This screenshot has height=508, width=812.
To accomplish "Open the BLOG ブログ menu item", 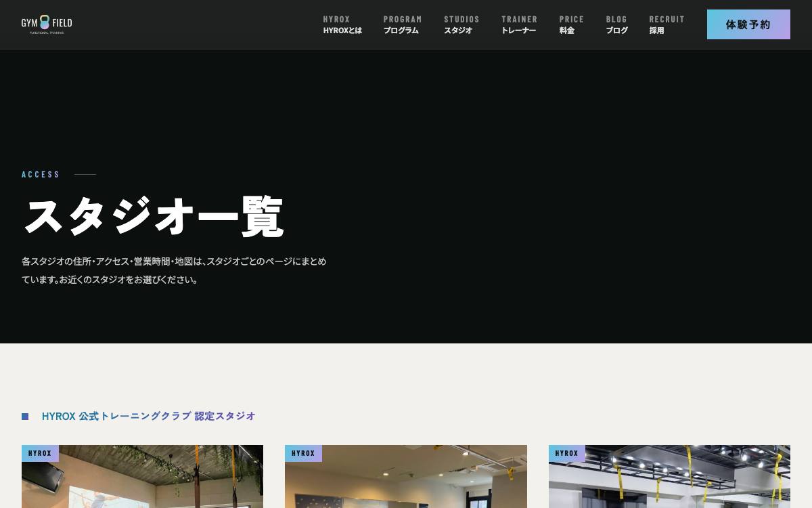I will 616,24.
